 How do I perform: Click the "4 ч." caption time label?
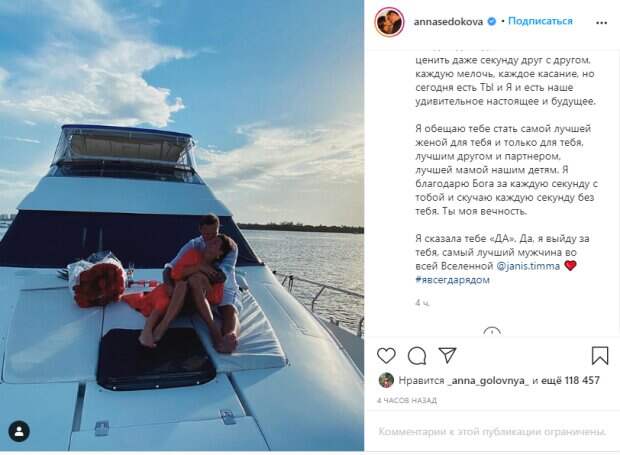coord(421,301)
